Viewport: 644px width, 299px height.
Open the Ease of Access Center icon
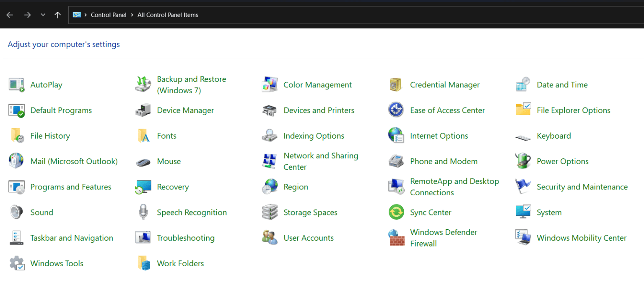396,110
